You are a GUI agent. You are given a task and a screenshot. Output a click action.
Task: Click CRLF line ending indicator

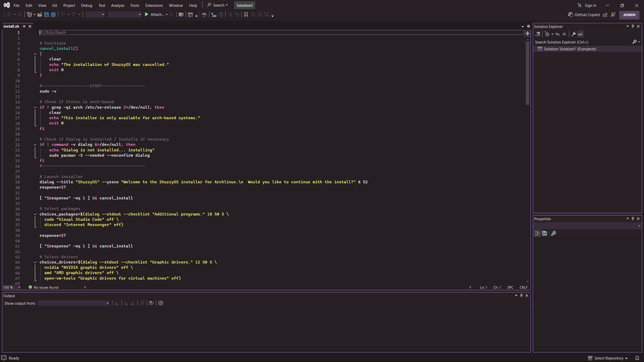pos(524,287)
